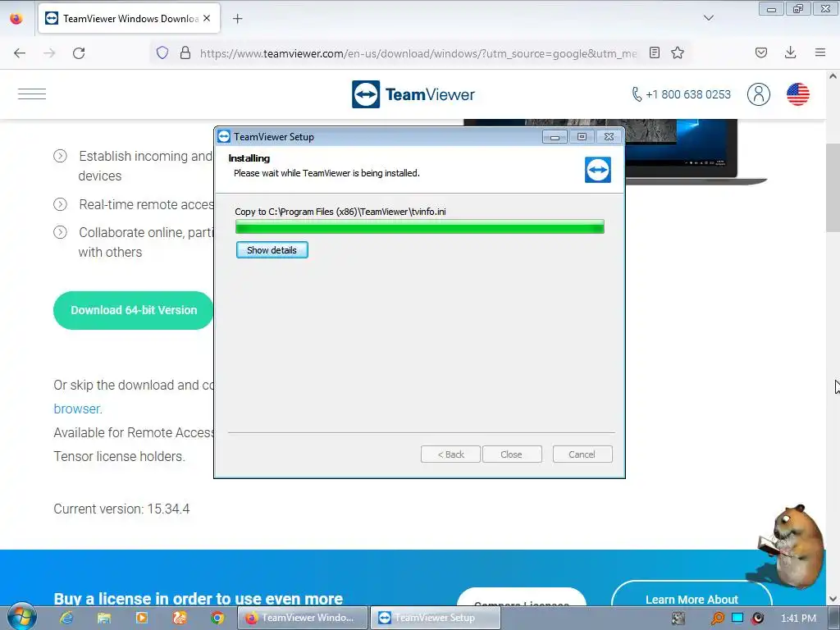Screen dimensions: 840x630
Task: Switch to TeamViewer Setup taskbar item
Action: (x=436, y=618)
